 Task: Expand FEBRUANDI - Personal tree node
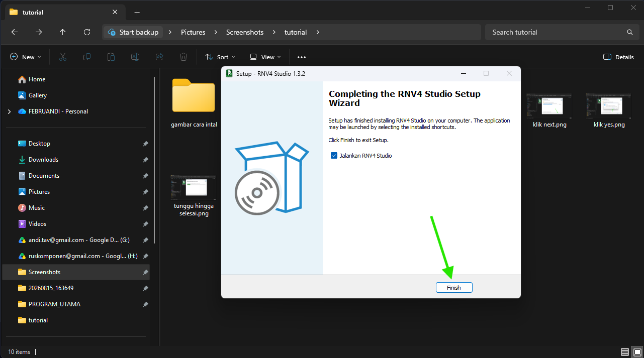pyautogui.click(x=10, y=111)
